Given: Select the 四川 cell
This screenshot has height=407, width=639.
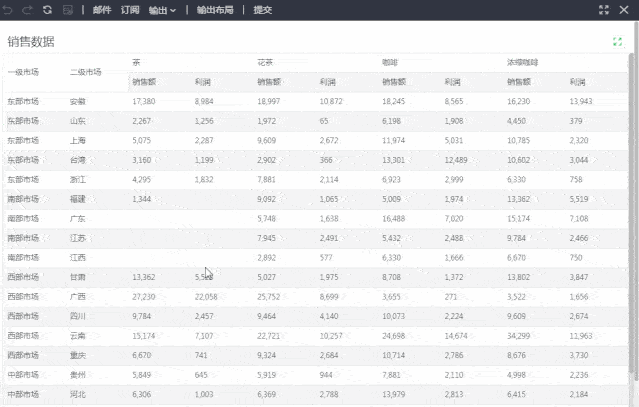Looking at the screenshot, I should [x=77, y=316].
